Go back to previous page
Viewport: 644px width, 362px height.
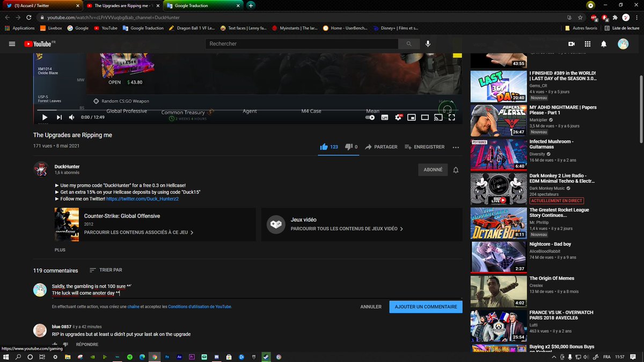click(x=8, y=18)
